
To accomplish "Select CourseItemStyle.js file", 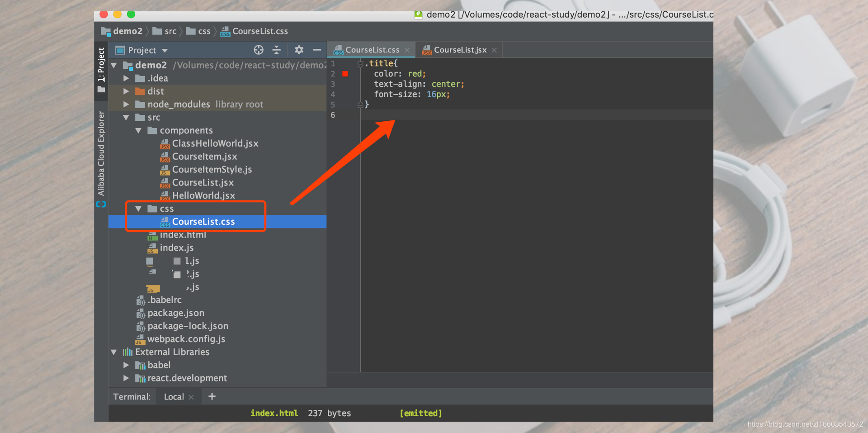I will 212,170.
